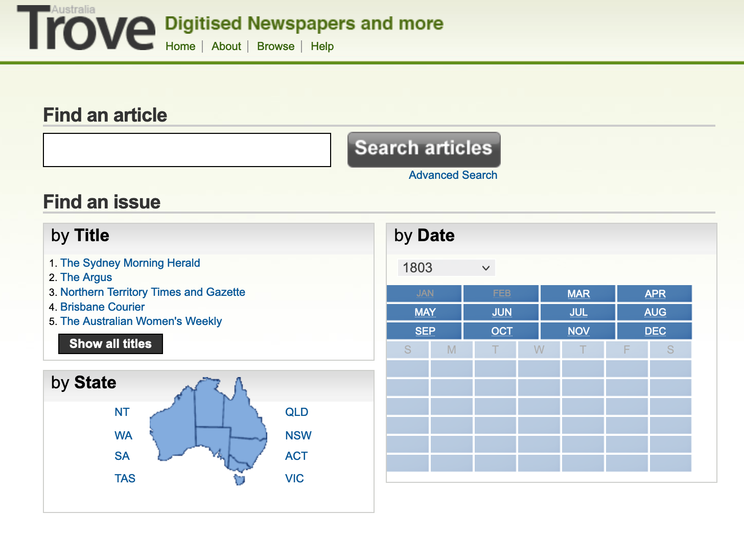Click the greyed-out FEB month
The height and width of the screenshot is (560, 744).
(x=501, y=294)
